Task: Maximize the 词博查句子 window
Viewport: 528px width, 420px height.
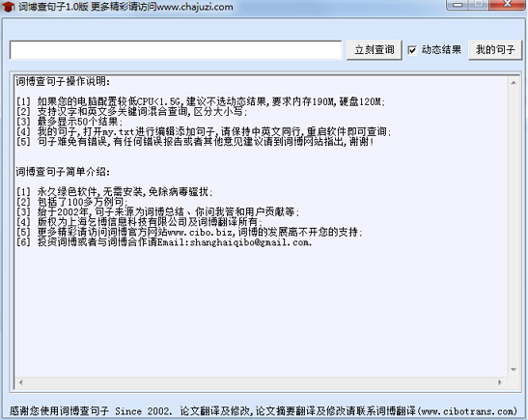Action: pyautogui.click(x=479, y=5)
